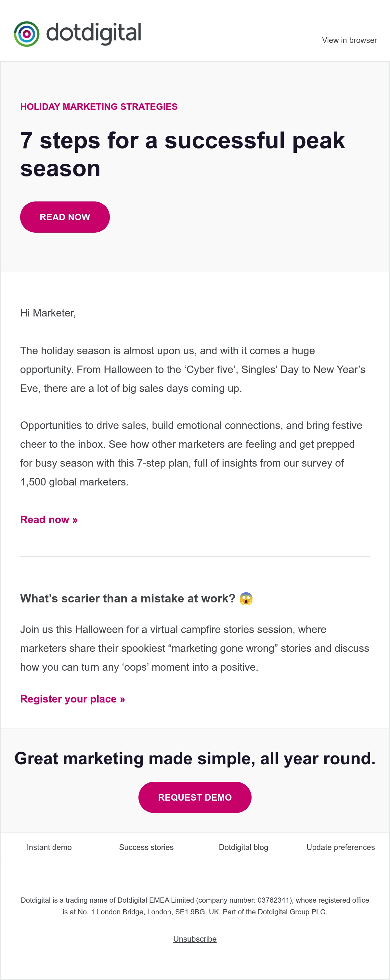This screenshot has height=980, width=390.
Task: Click the Hi Marketer greeting text
Action: 48,313
